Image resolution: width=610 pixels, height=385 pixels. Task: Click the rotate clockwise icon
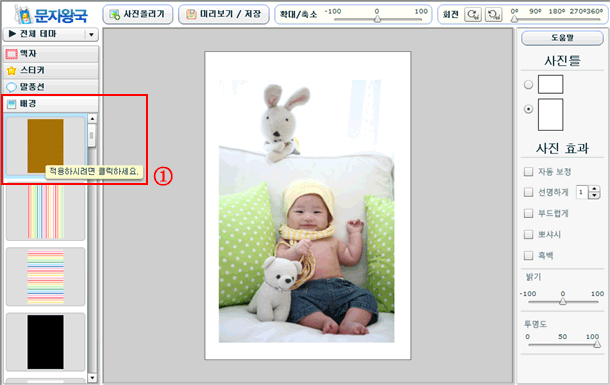(473, 15)
